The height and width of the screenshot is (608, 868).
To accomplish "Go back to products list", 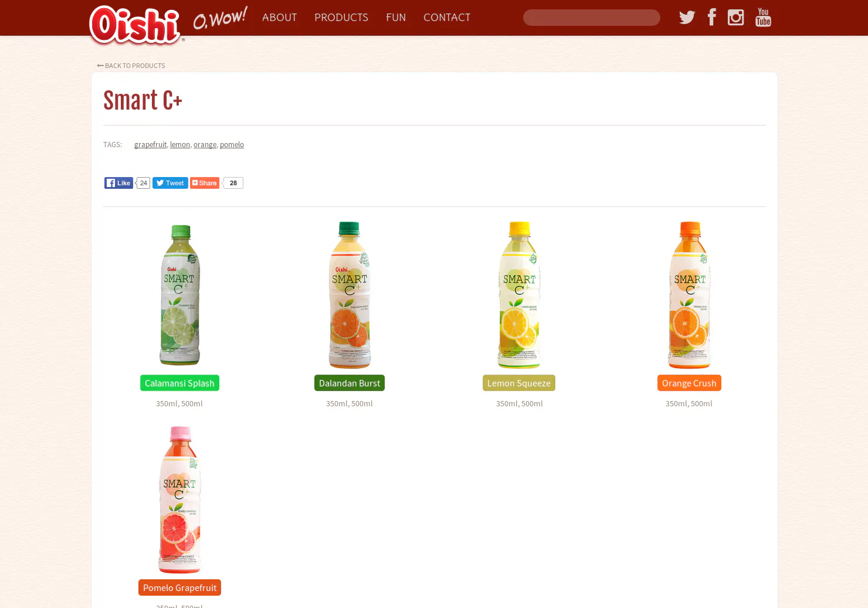I will pyautogui.click(x=131, y=66).
